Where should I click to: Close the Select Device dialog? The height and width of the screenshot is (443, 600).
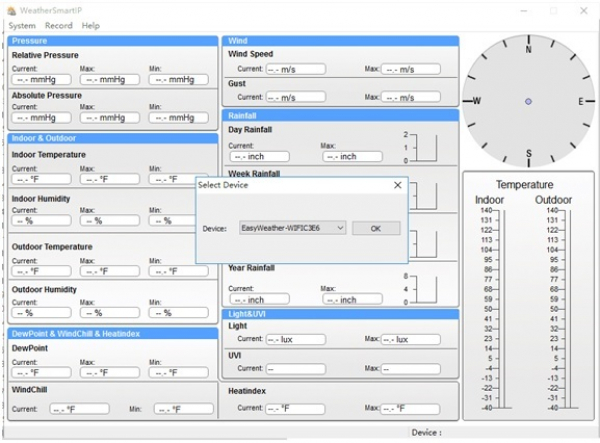(x=398, y=185)
